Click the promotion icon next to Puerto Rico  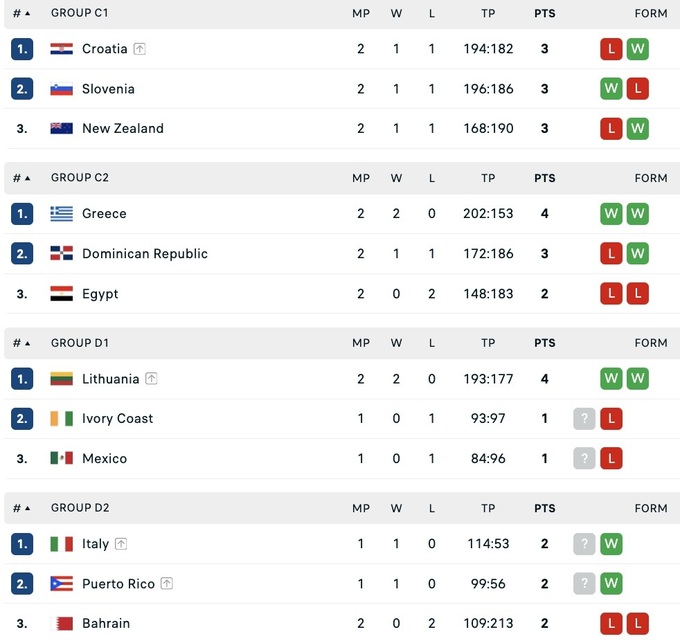pos(167,584)
